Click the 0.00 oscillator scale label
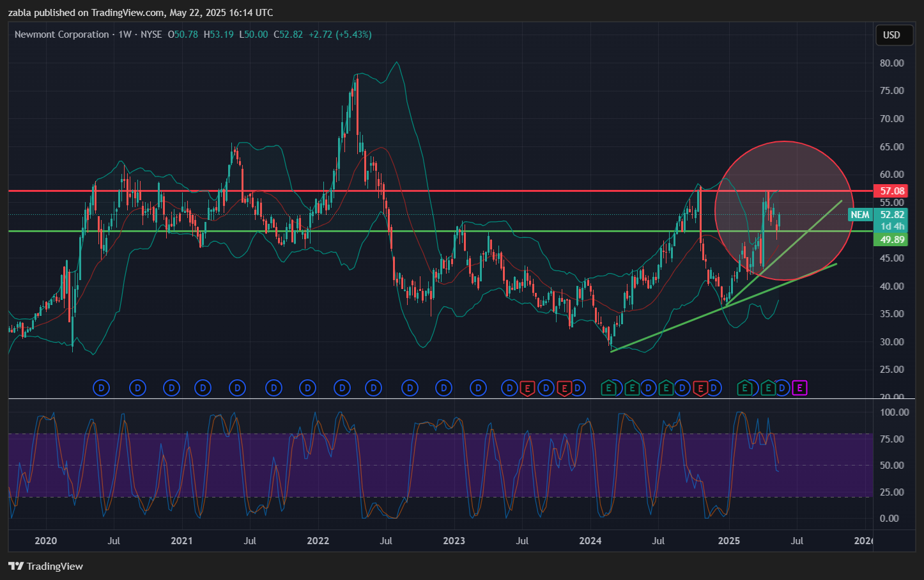This screenshot has height=580, width=924. [889, 519]
